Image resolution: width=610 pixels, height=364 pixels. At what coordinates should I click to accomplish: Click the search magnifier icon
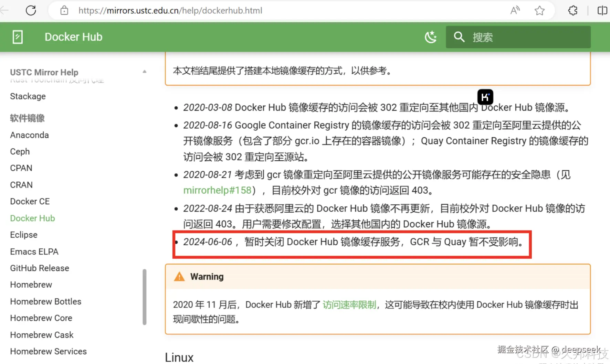click(459, 37)
